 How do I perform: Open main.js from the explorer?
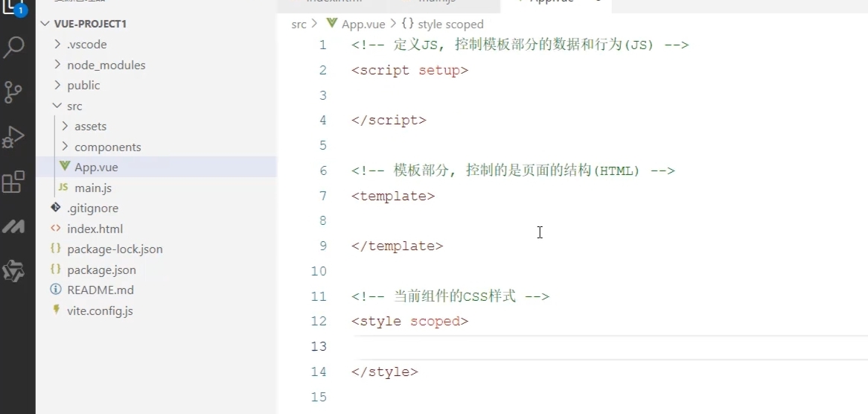(x=93, y=188)
